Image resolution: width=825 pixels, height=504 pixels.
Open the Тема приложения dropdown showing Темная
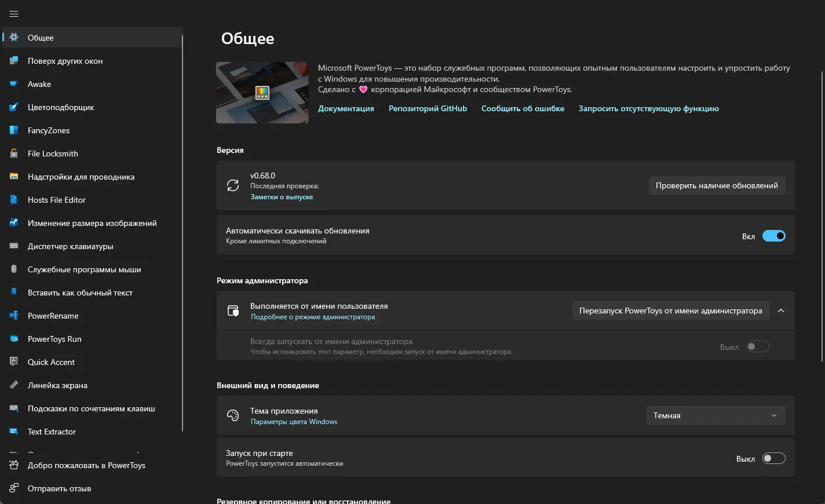(x=716, y=415)
